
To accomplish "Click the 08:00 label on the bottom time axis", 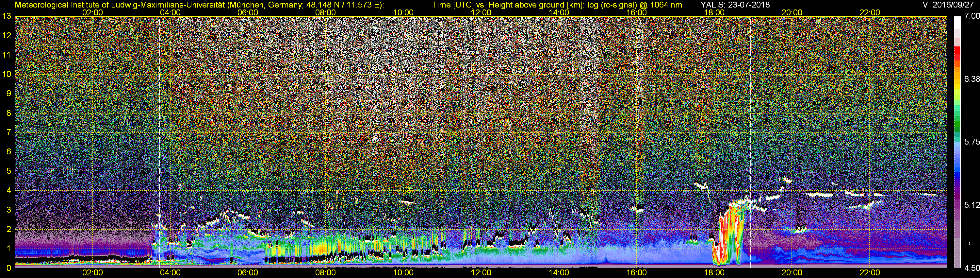I will [326, 273].
